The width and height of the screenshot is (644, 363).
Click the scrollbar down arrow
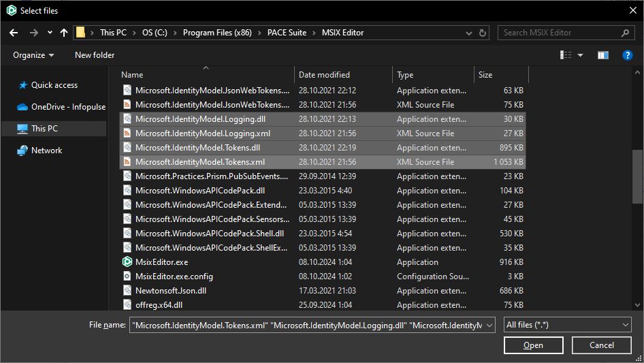(637, 305)
